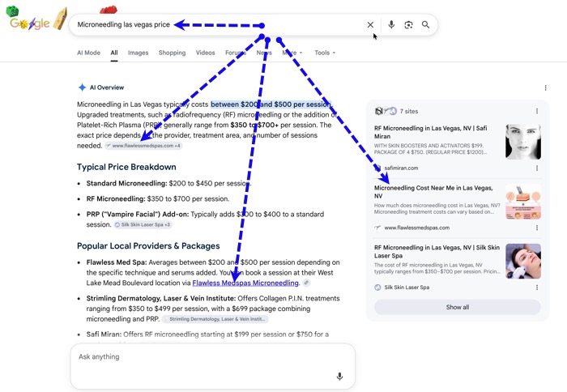This screenshot has width=567, height=392.
Task: Click microphone icon in Ask anything box
Action: tap(339, 377)
